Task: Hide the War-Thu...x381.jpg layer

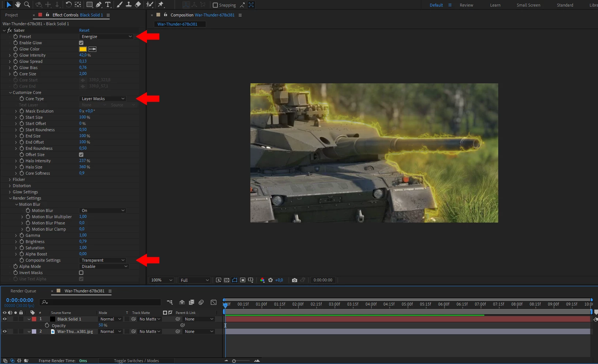Action: pos(5,331)
